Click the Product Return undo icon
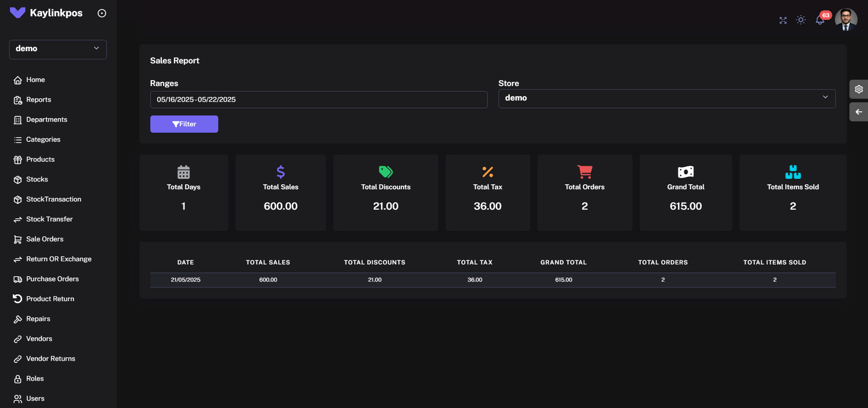The image size is (868, 408). [18, 299]
